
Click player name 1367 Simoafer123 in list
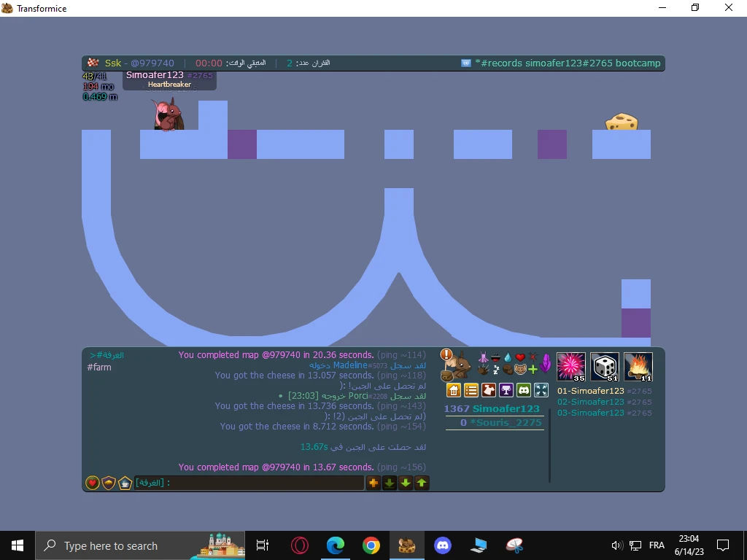(492, 408)
